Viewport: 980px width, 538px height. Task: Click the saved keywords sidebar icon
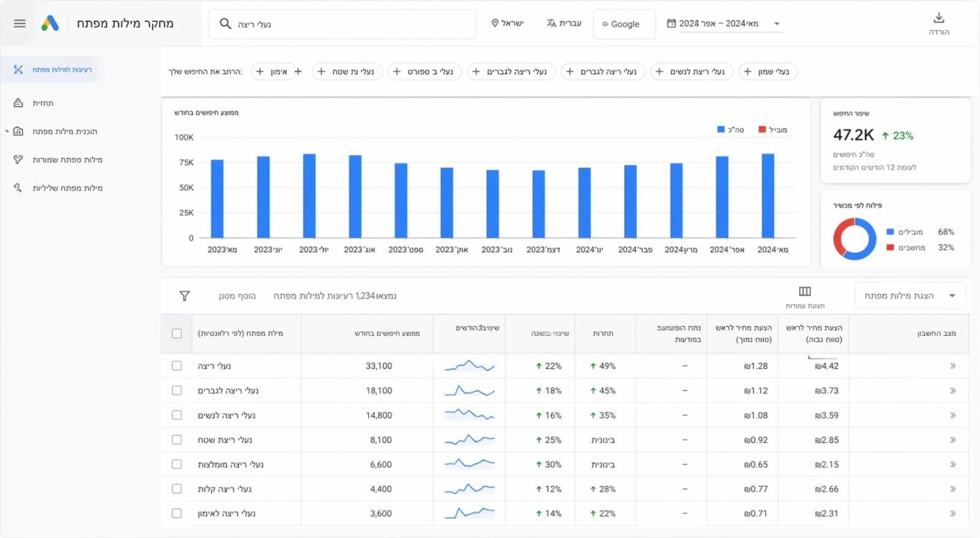tap(18, 160)
